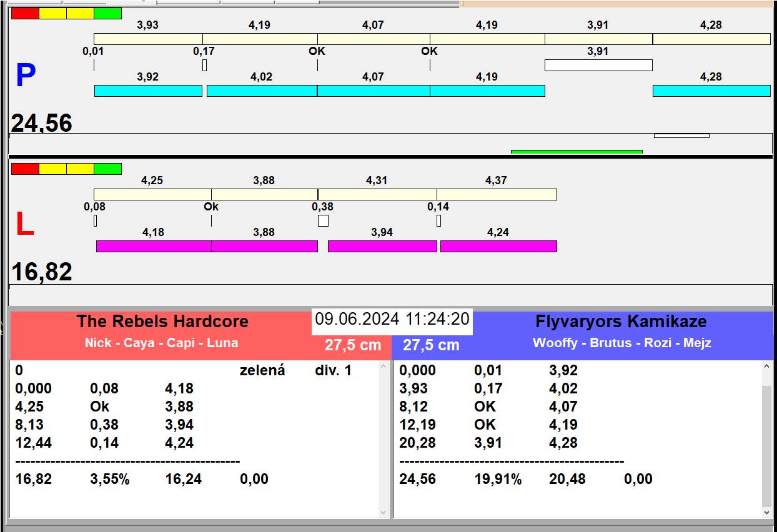Click the date and time label 09.06.2024
Screen dimensions: 777x532
(x=392, y=319)
